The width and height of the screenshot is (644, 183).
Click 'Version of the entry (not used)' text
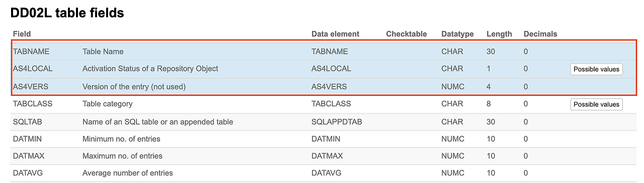(134, 87)
